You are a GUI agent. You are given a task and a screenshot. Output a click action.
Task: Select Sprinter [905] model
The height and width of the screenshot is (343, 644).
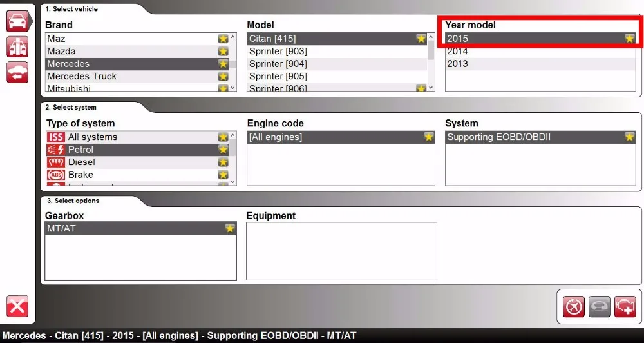(337, 77)
